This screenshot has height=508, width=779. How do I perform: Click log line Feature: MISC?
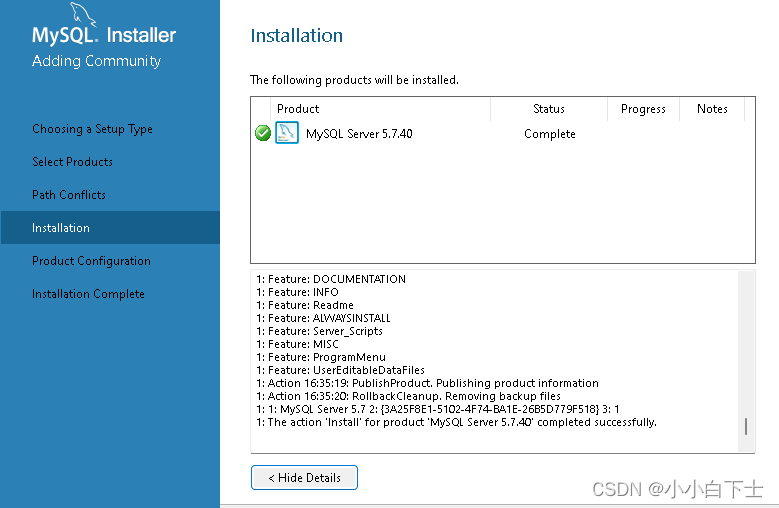point(297,344)
